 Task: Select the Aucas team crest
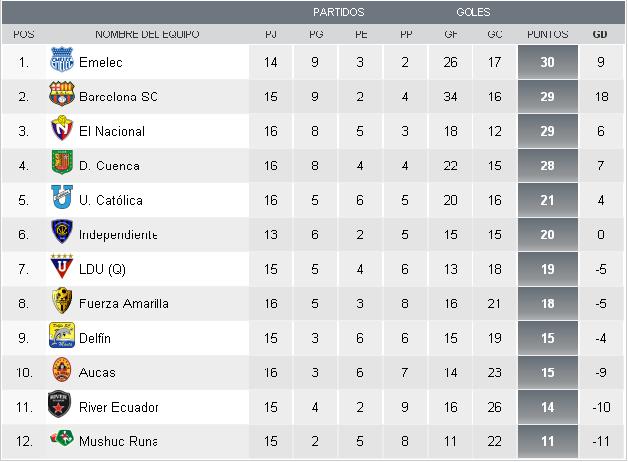click(62, 372)
